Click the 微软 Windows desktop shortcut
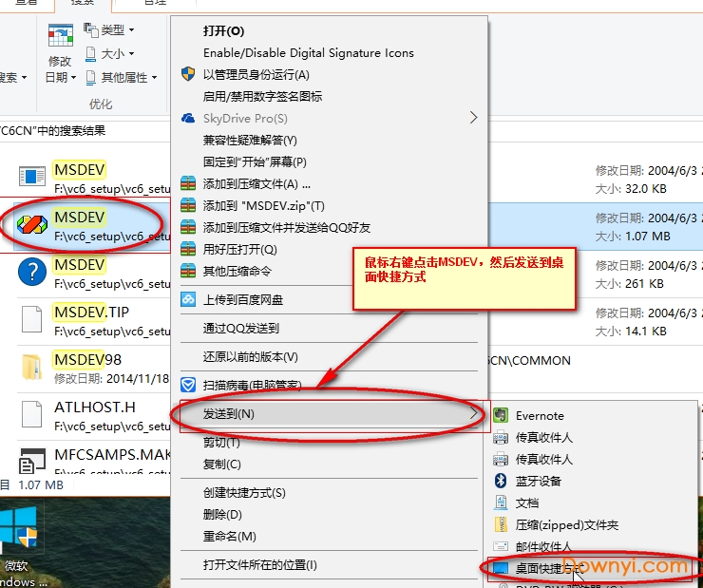 point(20,543)
